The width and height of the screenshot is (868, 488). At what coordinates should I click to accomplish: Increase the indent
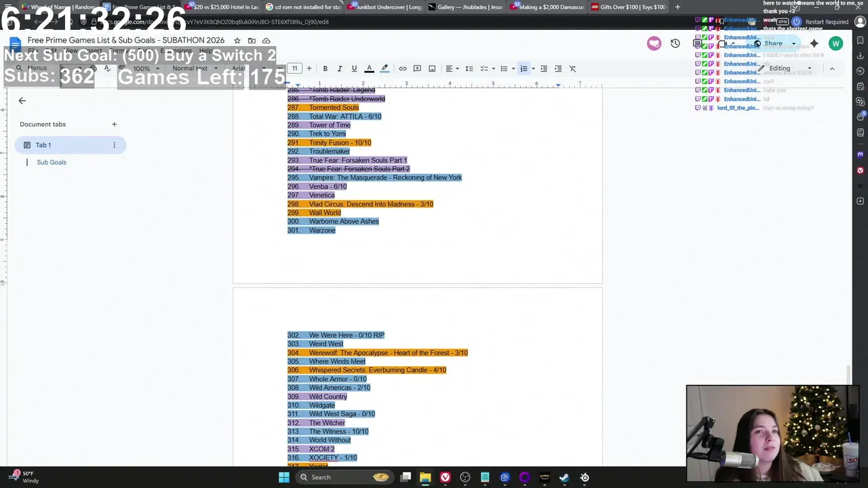[x=558, y=68]
